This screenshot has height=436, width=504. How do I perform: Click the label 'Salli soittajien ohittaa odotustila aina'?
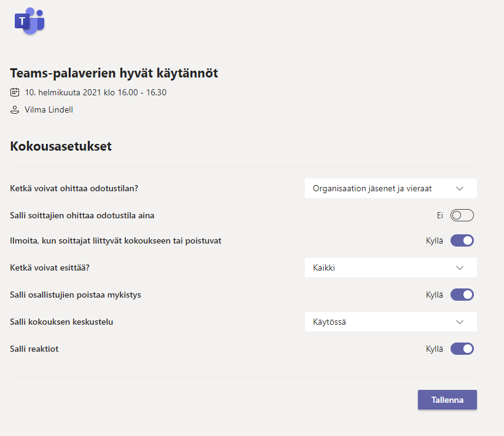coord(82,215)
